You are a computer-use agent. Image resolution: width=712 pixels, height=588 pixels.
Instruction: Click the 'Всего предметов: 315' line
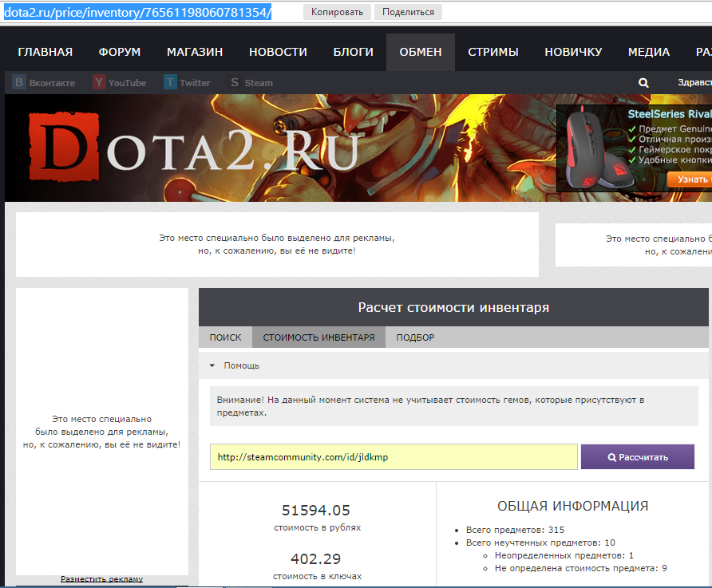click(515, 530)
